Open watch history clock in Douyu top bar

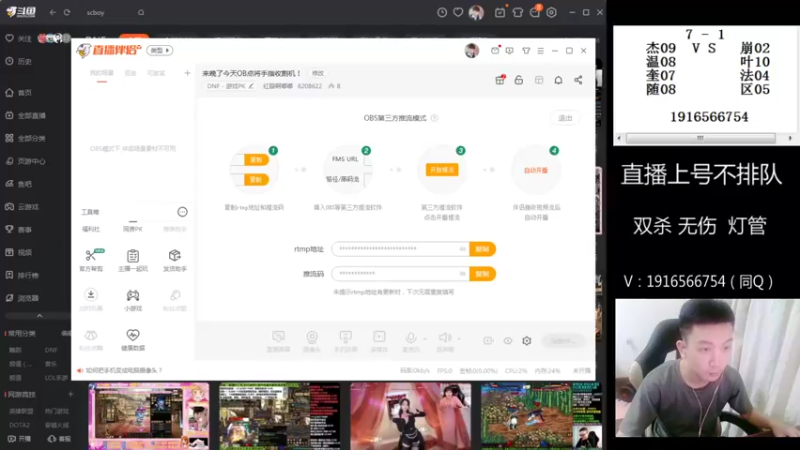[x=442, y=12]
